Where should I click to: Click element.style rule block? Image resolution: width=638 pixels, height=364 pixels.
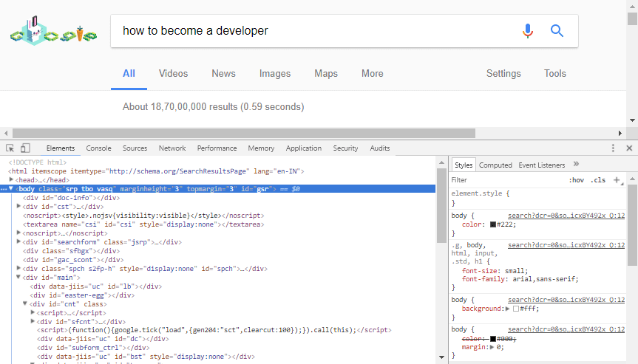[x=537, y=199]
